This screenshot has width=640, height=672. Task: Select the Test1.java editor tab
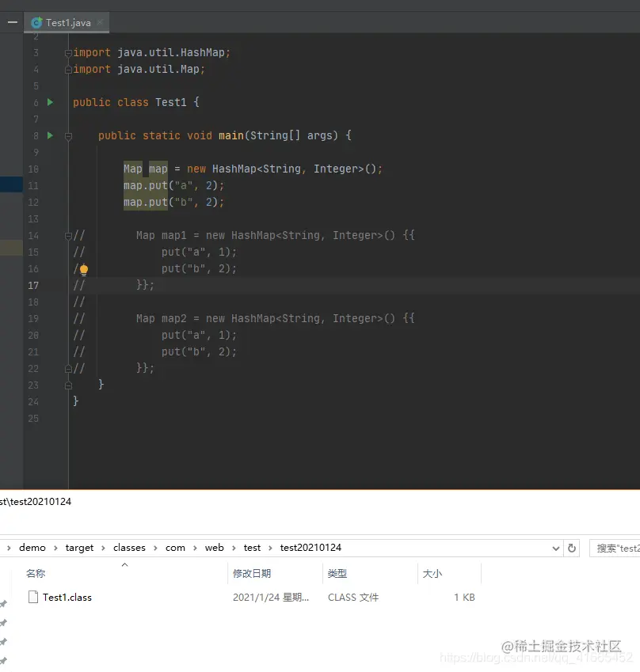point(67,23)
